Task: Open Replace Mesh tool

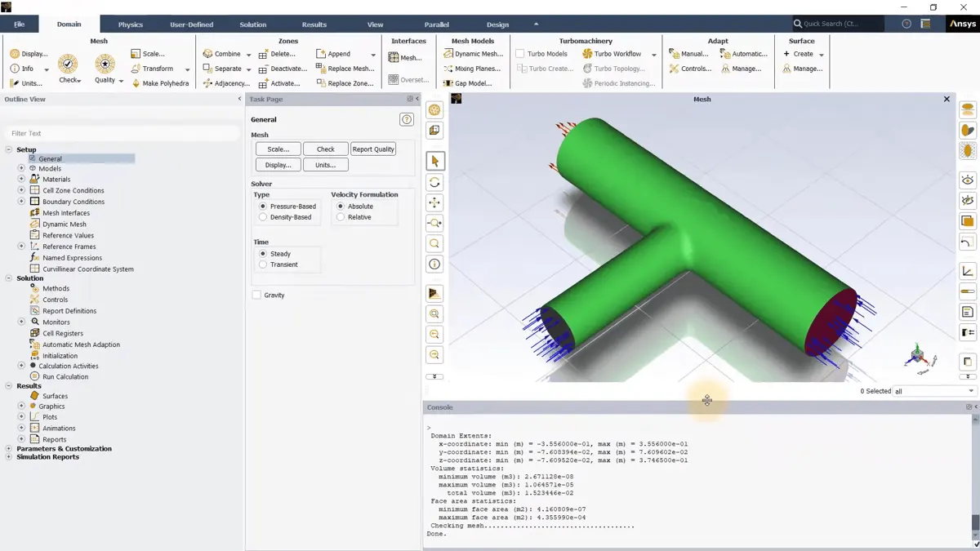Action: tap(345, 69)
